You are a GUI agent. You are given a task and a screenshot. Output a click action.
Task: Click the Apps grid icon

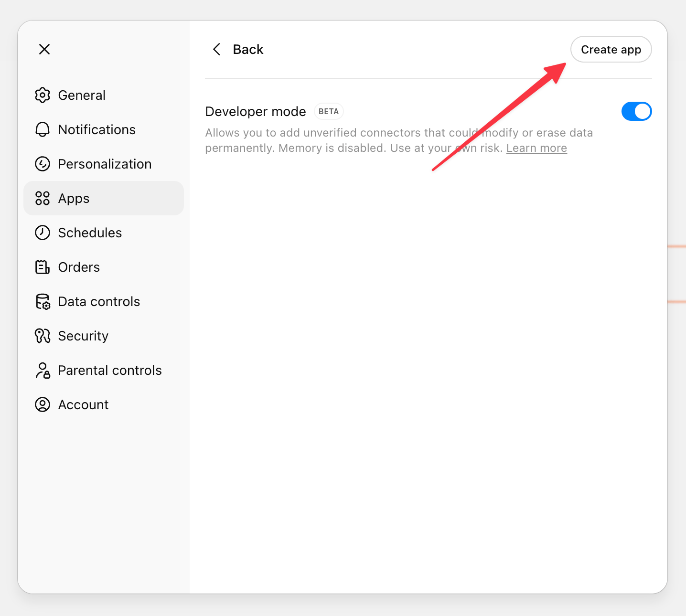43,198
